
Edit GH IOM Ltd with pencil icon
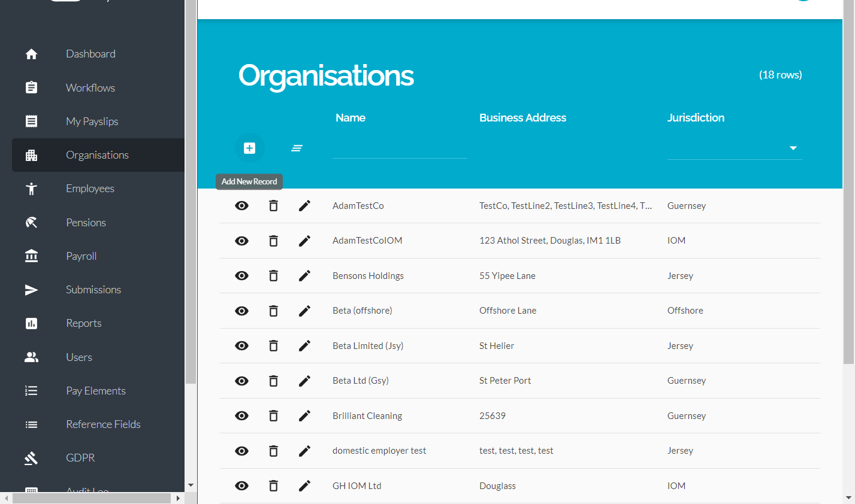coord(304,486)
